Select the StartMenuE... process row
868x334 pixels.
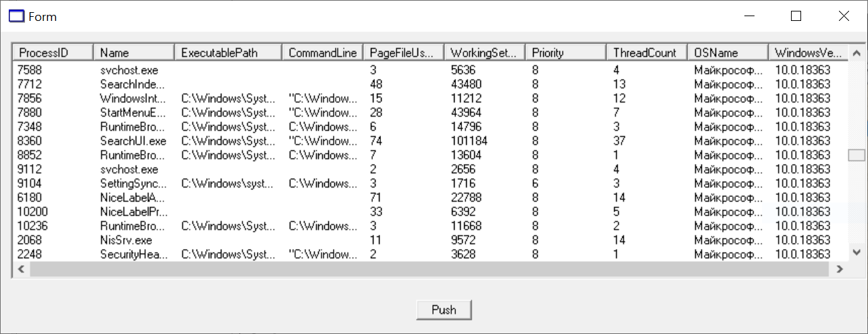430,113
